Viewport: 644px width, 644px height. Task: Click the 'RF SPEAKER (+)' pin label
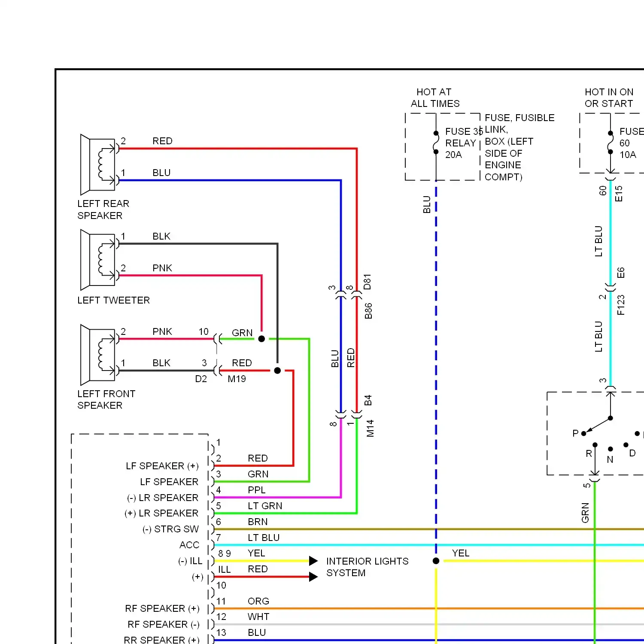coord(162,608)
